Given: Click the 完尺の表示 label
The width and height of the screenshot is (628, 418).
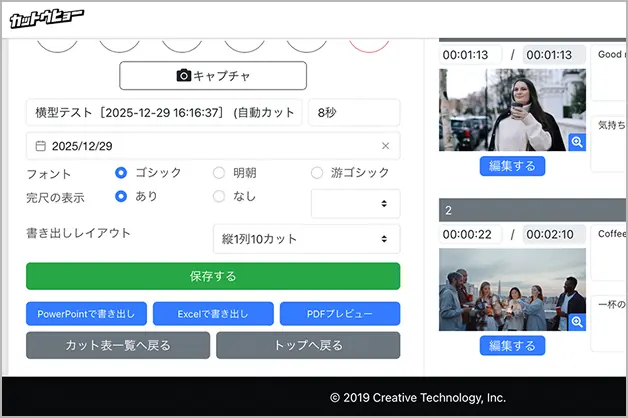Looking at the screenshot, I should [x=55, y=198].
